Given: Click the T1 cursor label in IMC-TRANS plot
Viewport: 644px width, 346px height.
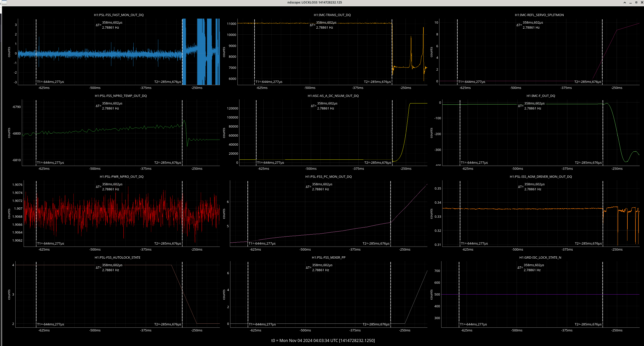Looking at the screenshot, I should click(x=269, y=82).
